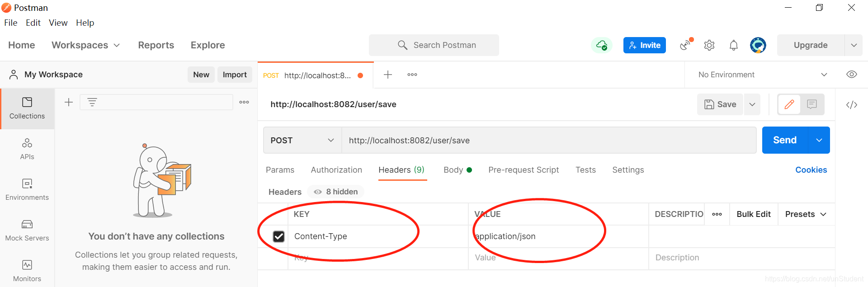The height and width of the screenshot is (287, 868).
Task: Open the View menu
Action: click(x=58, y=23)
